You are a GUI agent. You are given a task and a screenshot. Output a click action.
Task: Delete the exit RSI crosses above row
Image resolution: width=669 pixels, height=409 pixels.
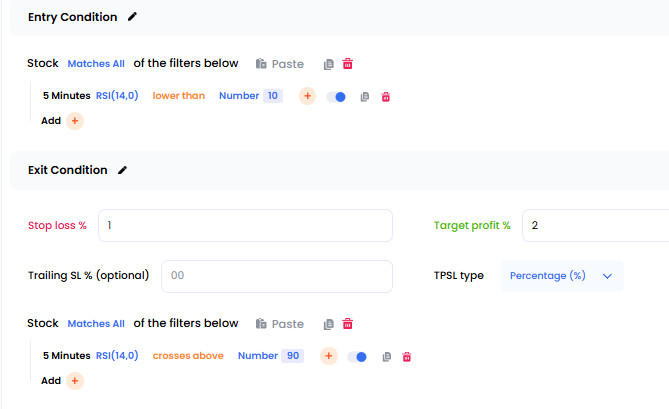pos(407,357)
